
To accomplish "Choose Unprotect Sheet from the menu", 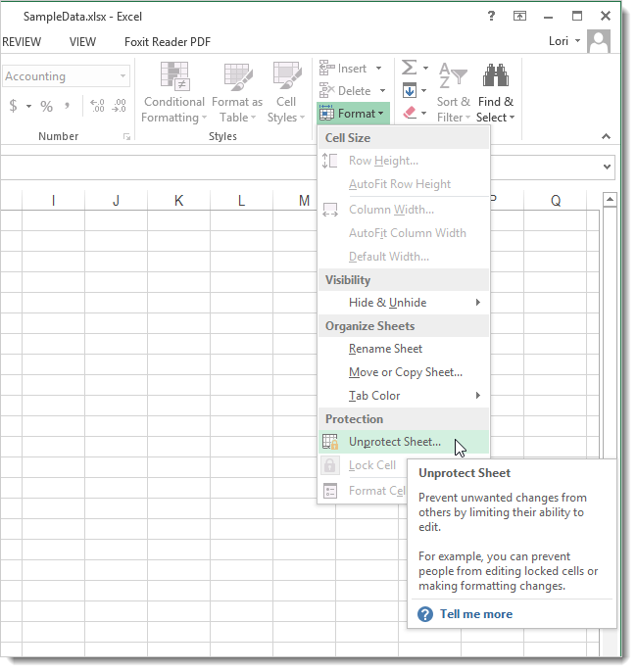I will click(404, 442).
